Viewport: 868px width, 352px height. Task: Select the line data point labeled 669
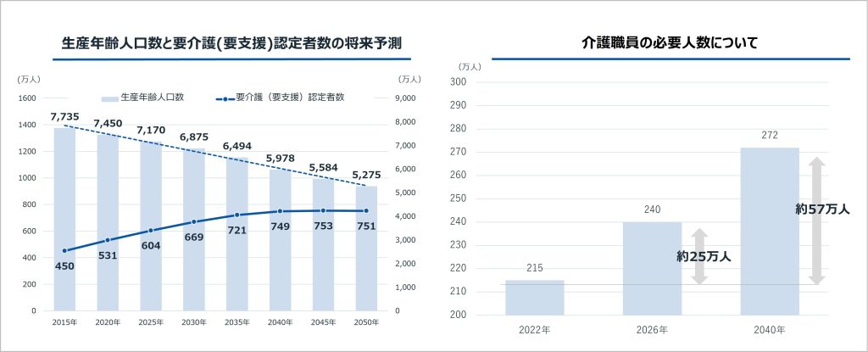tap(194, 221)
